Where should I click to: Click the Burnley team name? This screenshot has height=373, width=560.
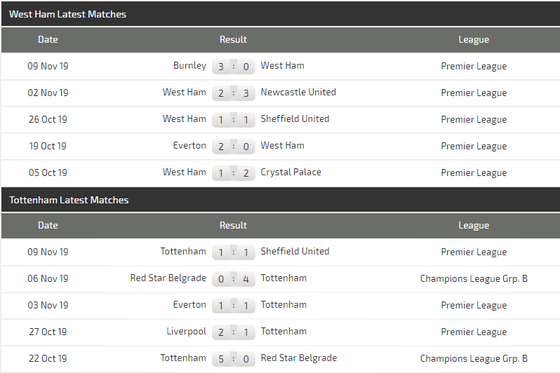point(190,66)
